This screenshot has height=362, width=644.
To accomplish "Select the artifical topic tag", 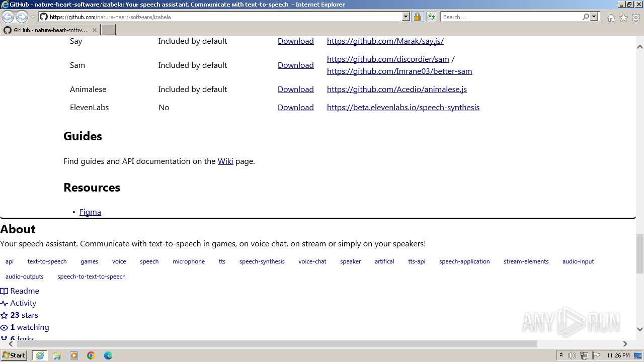I will [384, 261].
